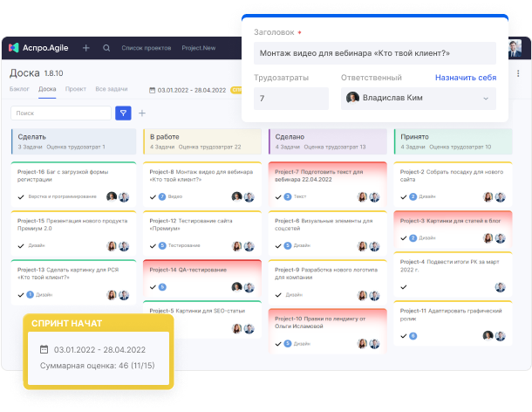Open Список проектов in the top navigation
This screenshot has width=532, height=412.
[x=146, y=48]
